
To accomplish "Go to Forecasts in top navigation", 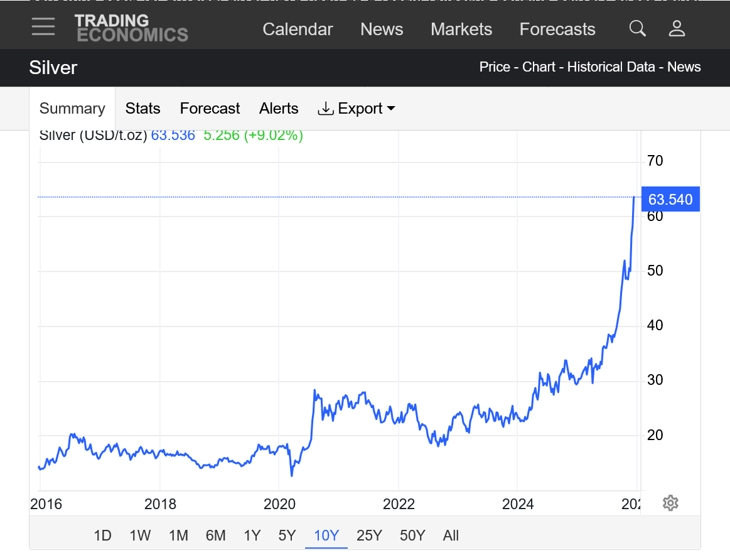I will tap(557, 30).
